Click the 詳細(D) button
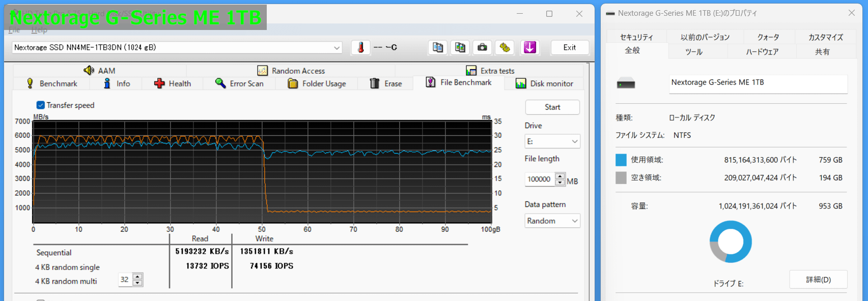Screen dimensions: 868x301 tap(818, 280)
